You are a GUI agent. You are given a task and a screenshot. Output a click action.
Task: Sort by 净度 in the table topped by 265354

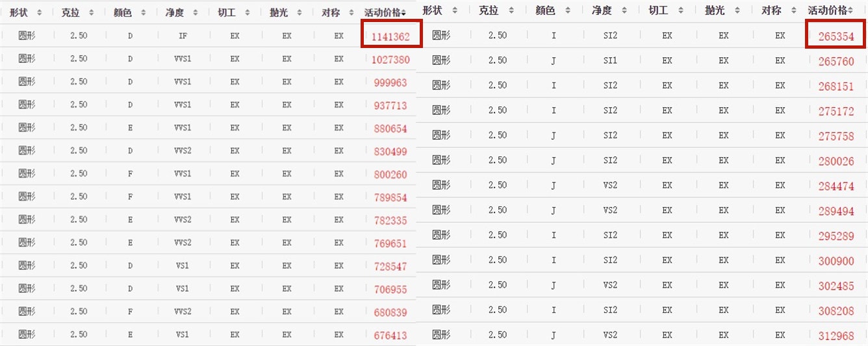[x=624, y=10]
